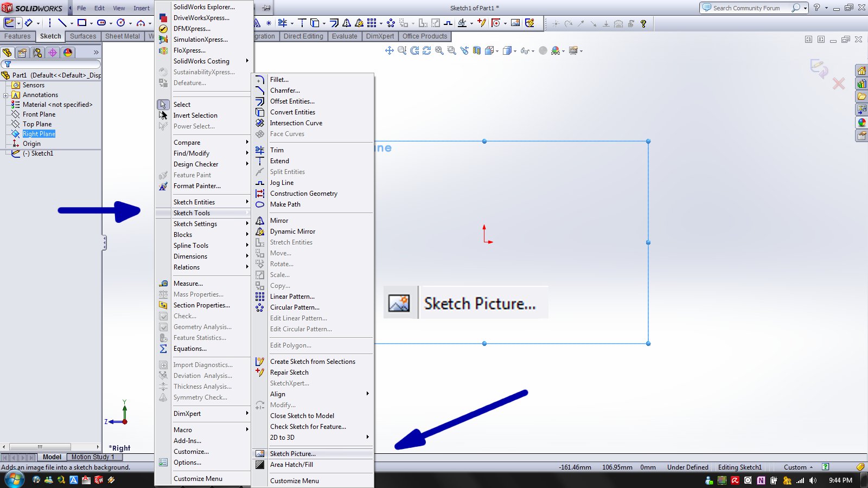
Task: Switch to the Surfaces tab
Action: (83, 36)
